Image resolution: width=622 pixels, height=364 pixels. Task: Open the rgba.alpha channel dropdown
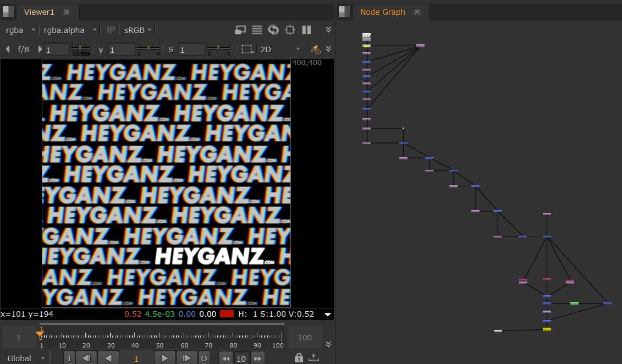[70, 30]
